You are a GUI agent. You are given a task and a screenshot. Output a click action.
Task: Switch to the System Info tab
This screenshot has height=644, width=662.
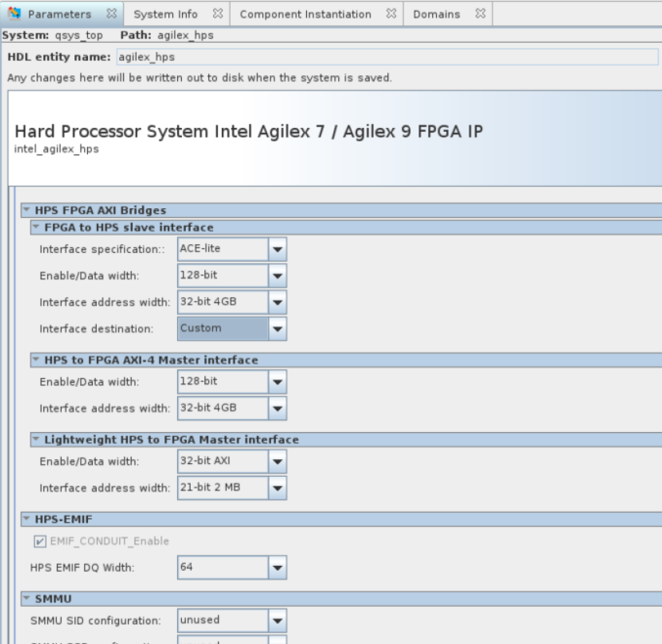click(165, 15)
